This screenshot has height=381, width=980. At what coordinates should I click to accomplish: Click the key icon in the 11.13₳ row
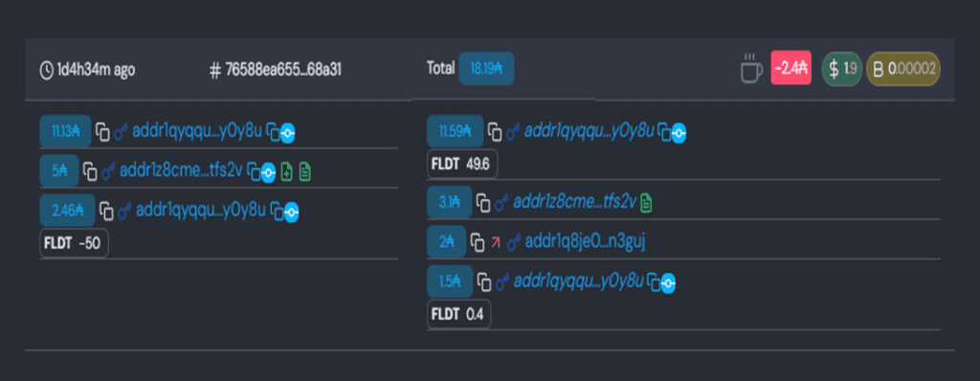(x=122, y=132)
